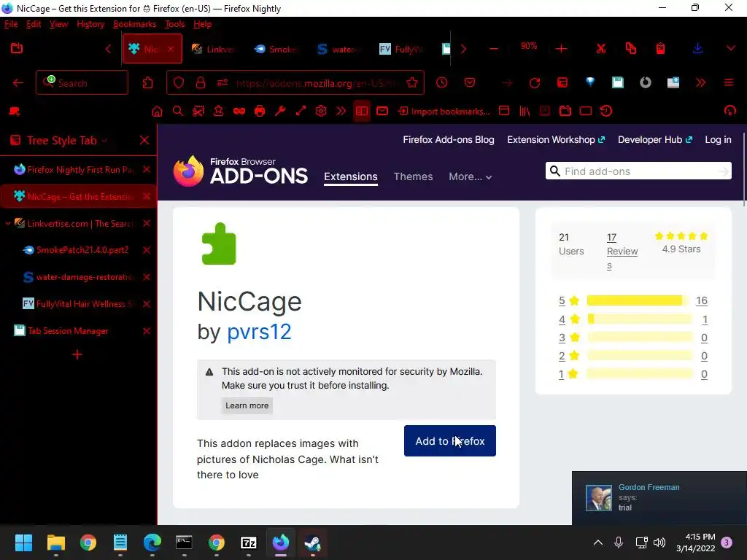Reset zoom via the 90% indicator
This screenshot has width=747, height=560.
click(528, 46)
